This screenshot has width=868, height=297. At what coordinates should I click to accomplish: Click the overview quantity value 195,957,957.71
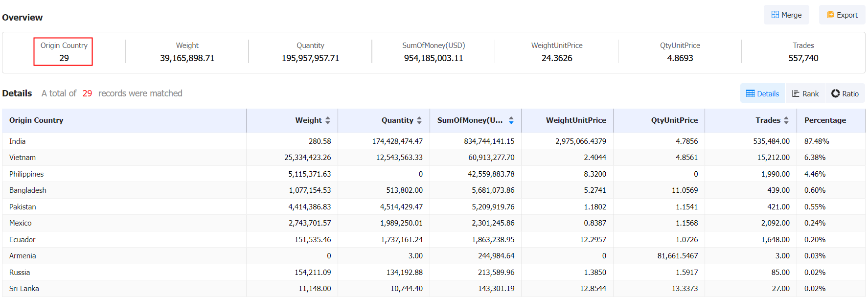[310, 58]
